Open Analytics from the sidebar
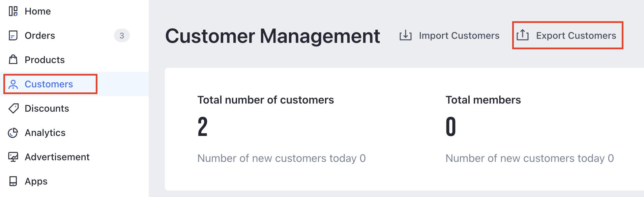 point(45,133)
